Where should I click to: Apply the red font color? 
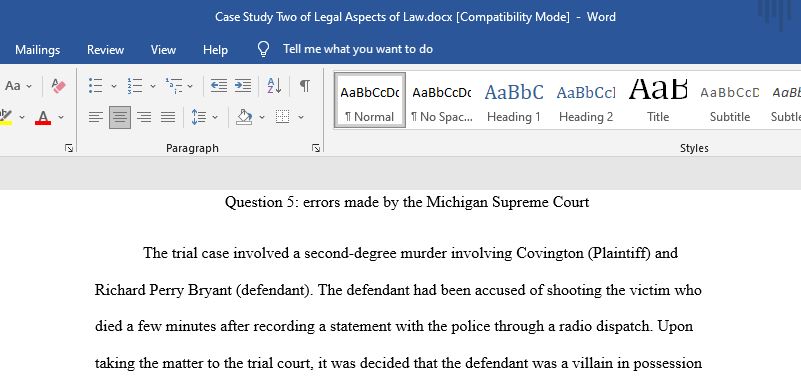click(x=43, y=117)
